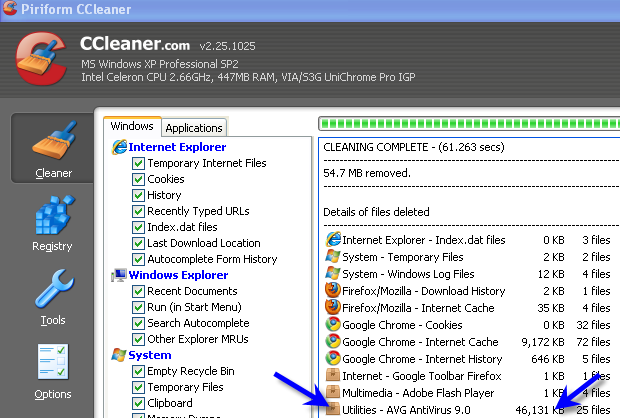Screen dimensions: 620x418
Task: Click IE icon of Index.dat files result
Action: 333,240
